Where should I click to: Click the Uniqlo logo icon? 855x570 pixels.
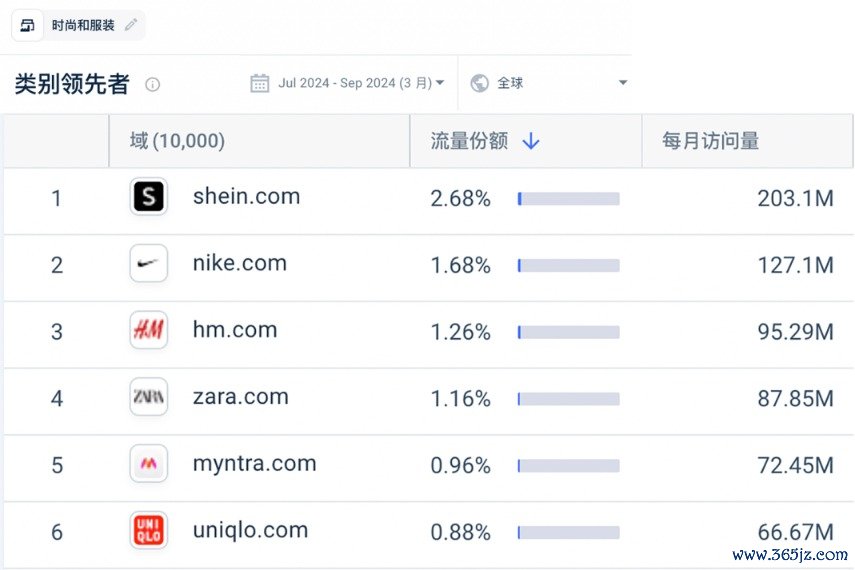(x=149, y=530)
